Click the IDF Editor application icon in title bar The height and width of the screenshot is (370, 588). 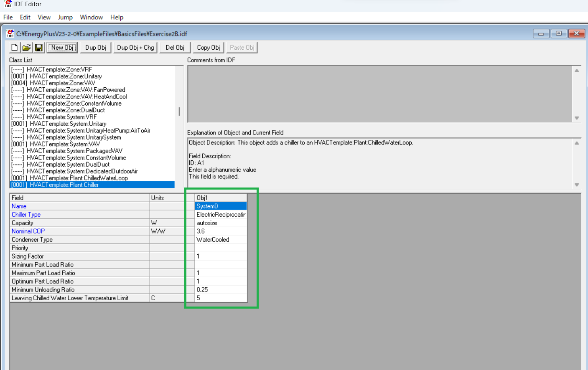[x=8, y=4]
